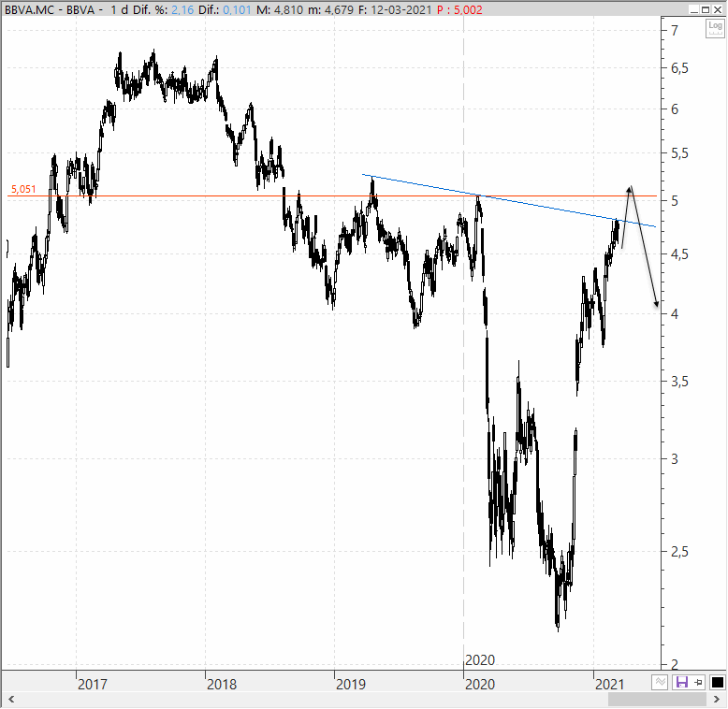
Task: Click the horizontal scrollbar left arrow
Action: coord(11,700)
